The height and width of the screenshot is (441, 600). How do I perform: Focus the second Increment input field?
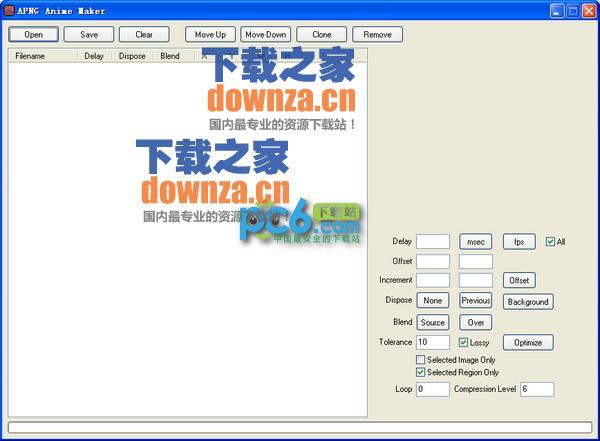pos(476,280)
